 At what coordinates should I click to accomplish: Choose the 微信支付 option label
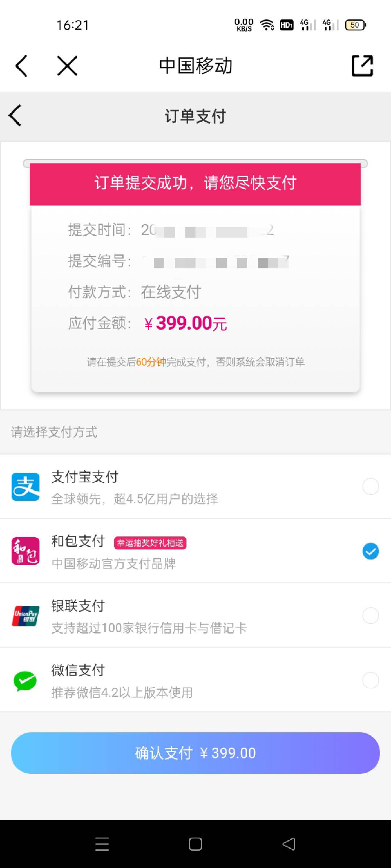click(78, 670)
